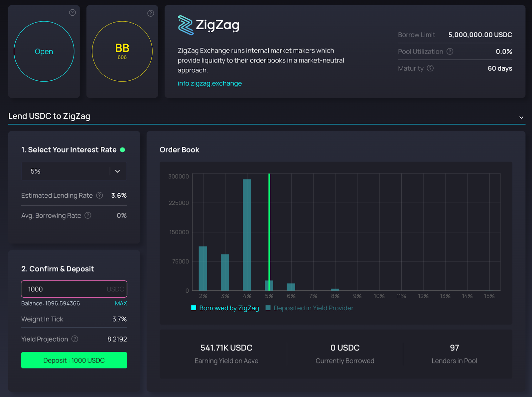The height and width of the screenshot is (397, 532).
Task: Open the info.zigzag.exchange link
Action: 209,83
